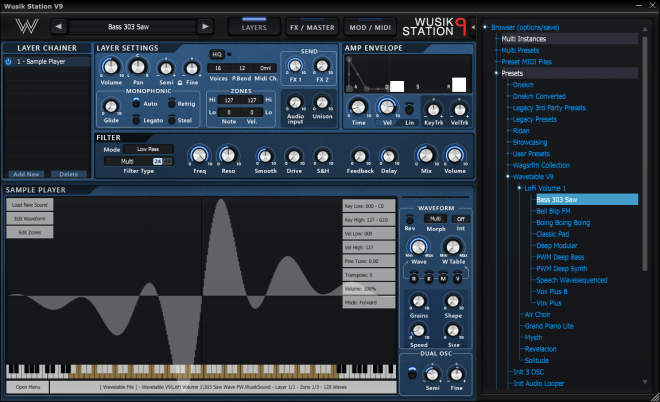Screen dimensions: 660x402
Task: Switch to the FX / MASTER tab
Action: [x=312, y=27]
